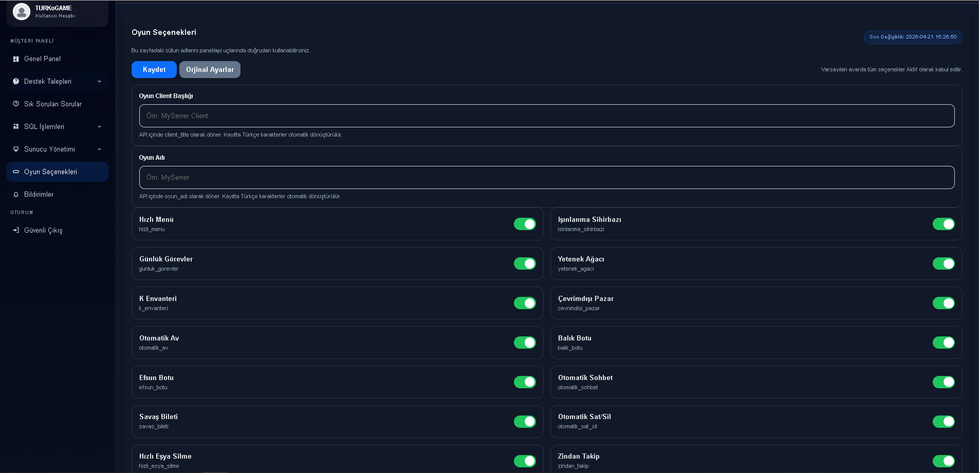The height and width of the screenshot is (473, 980).
Task: Click the otomatik_sat_sil column name text
Action: click(577, 427)
